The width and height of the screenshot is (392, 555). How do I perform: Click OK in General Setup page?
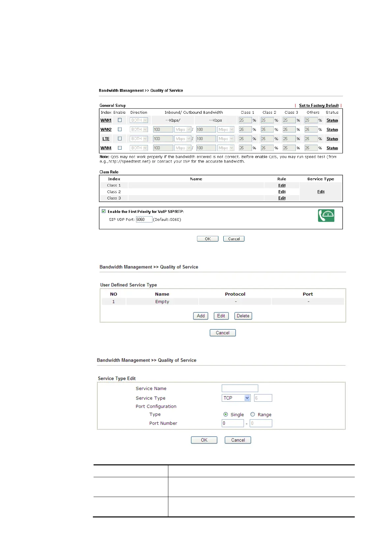point(208,239)
